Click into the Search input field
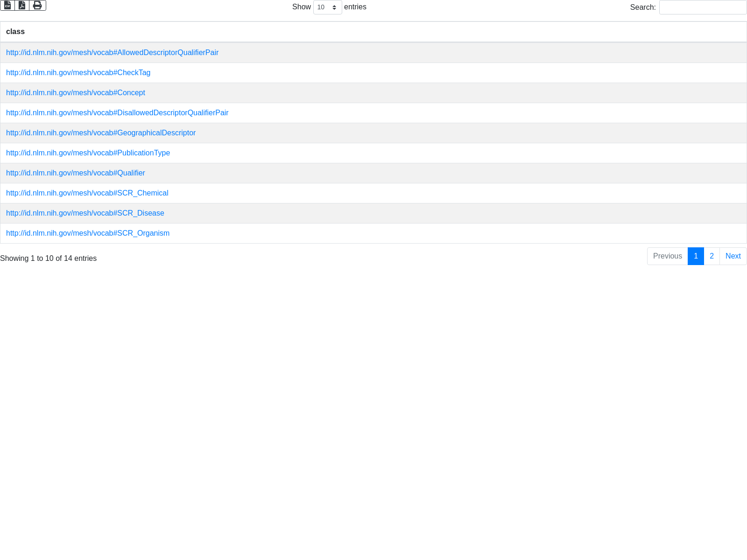 [x=703, y=7]
